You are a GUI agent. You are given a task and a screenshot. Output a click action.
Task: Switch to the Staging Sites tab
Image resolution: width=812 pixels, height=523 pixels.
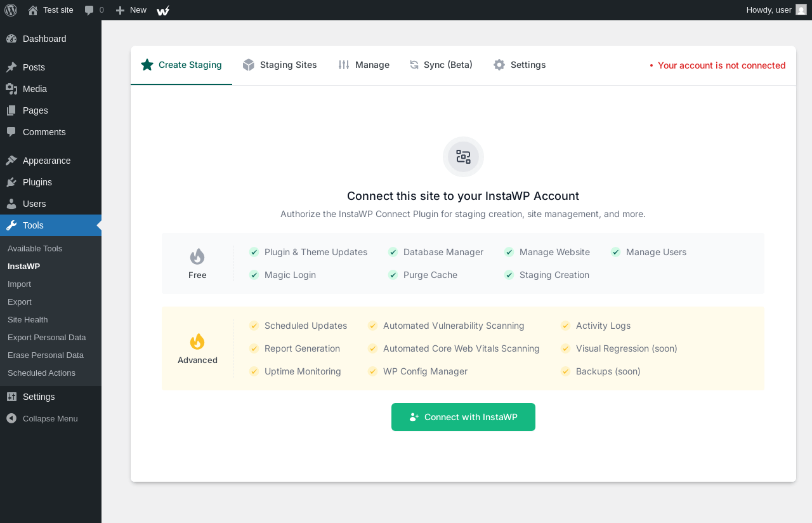tap(280, 65)
